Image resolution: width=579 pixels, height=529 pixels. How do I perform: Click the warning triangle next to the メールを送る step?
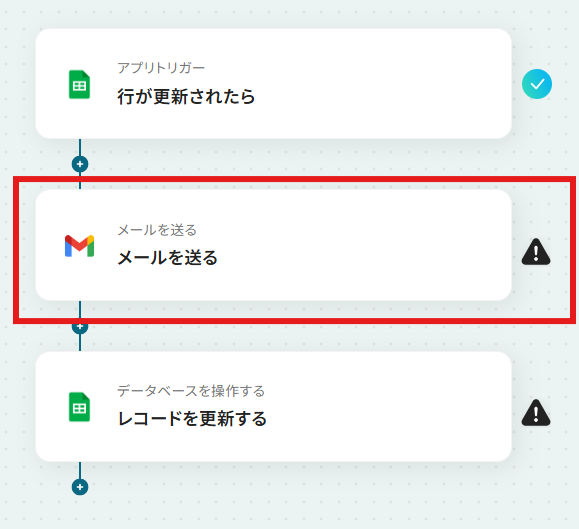tap(536, 252)
